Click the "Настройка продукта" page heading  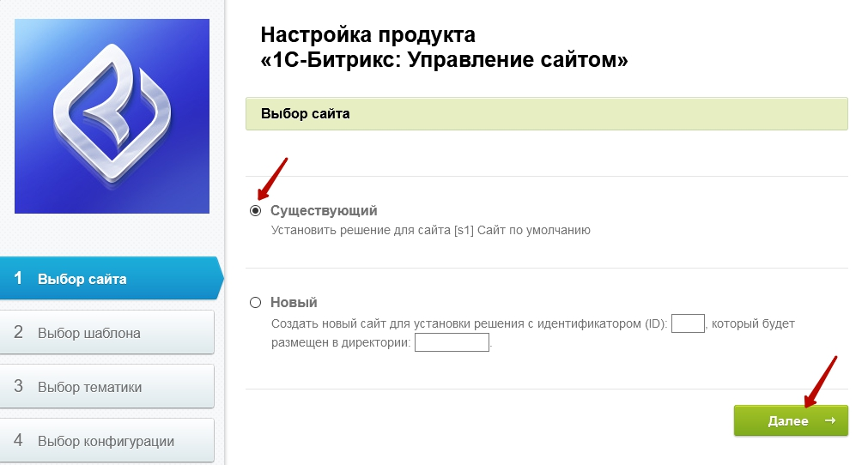coord(444,47)
